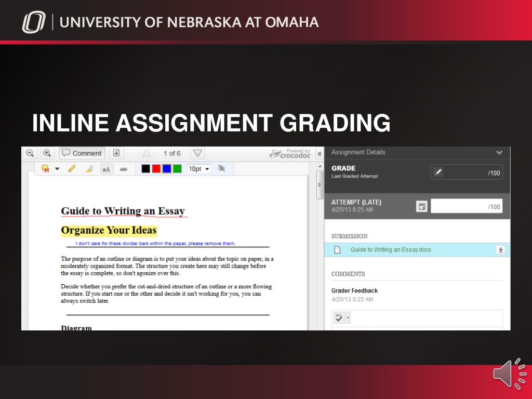Click the submission document file icon
Viewport: 532px width, 399px height.
(x=337, y=250)
